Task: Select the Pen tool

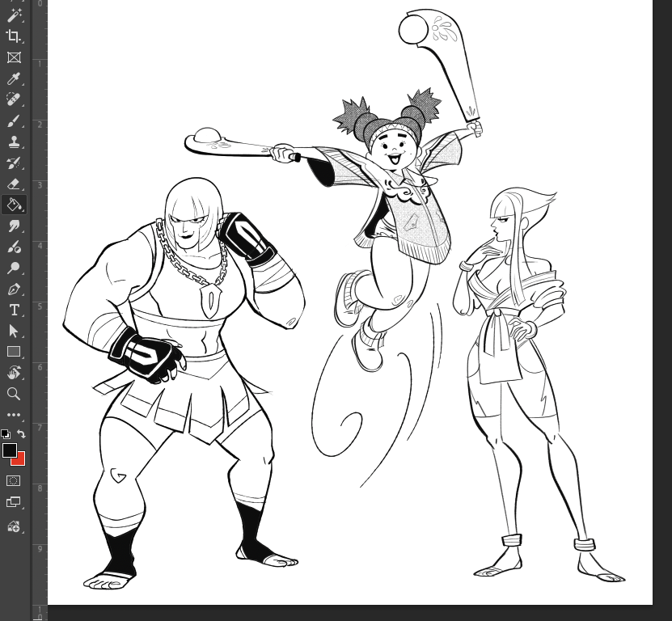Action: tap(13, 289)
